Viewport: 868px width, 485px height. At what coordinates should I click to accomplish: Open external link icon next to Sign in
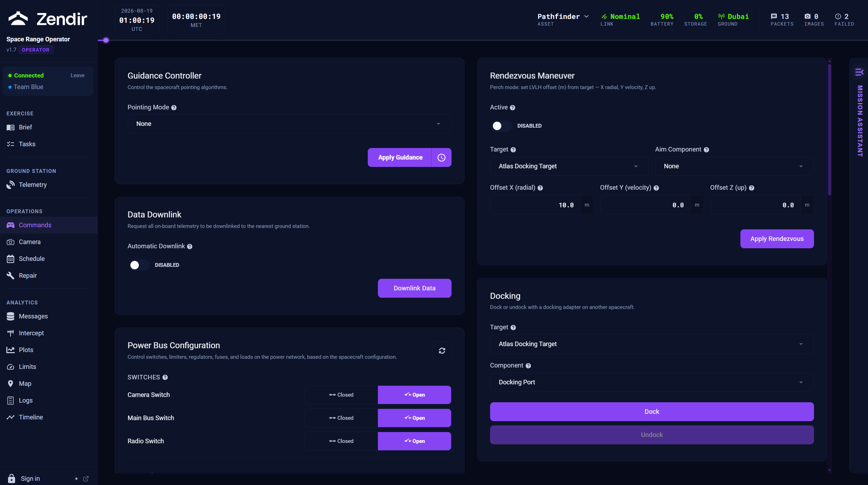pyautogui.click(x=86, y=479)
